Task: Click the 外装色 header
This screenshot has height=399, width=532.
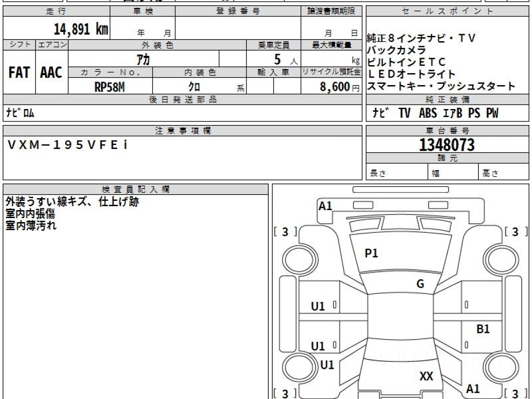Action: point(157,45)
